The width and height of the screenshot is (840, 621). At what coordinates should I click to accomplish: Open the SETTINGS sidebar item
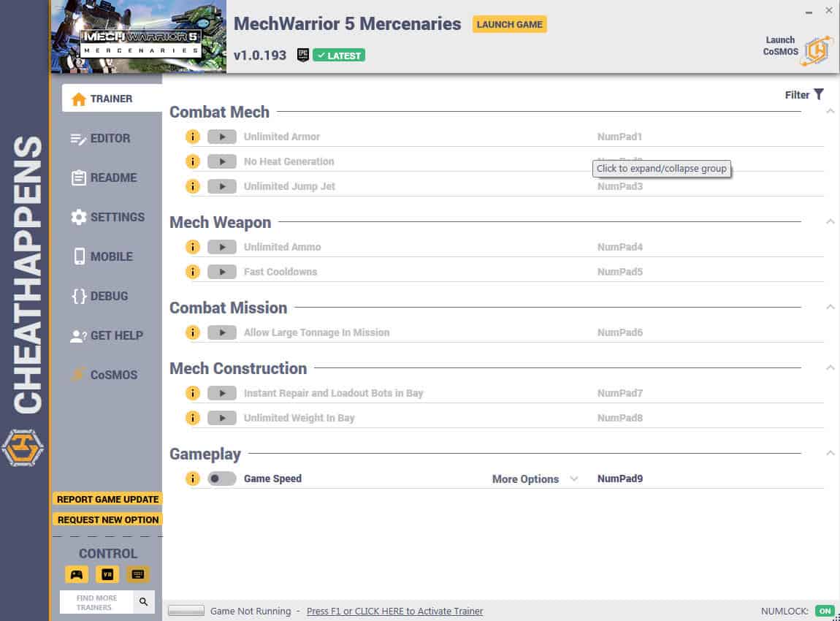click(107, 217)
